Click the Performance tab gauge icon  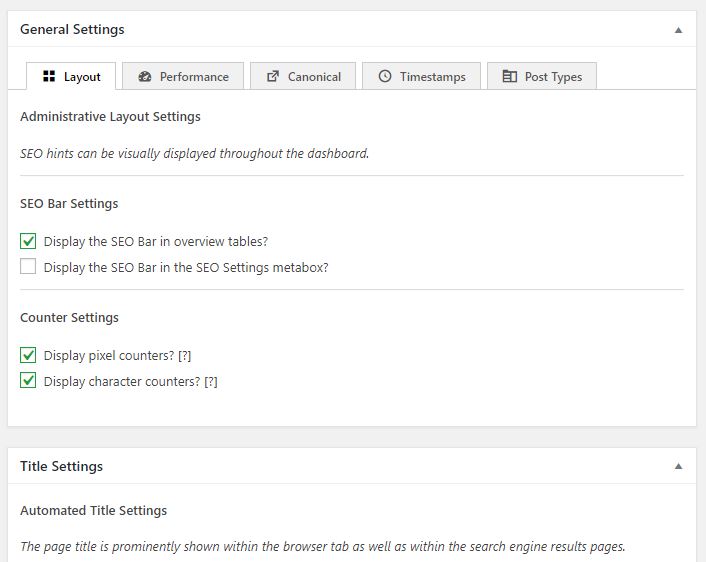tap(145, 76)
